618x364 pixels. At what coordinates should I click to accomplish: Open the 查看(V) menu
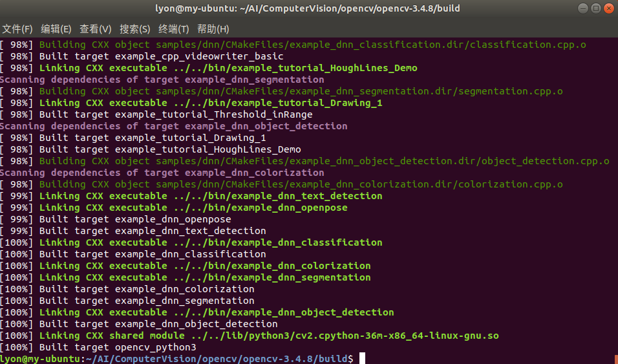pos(96,29)
